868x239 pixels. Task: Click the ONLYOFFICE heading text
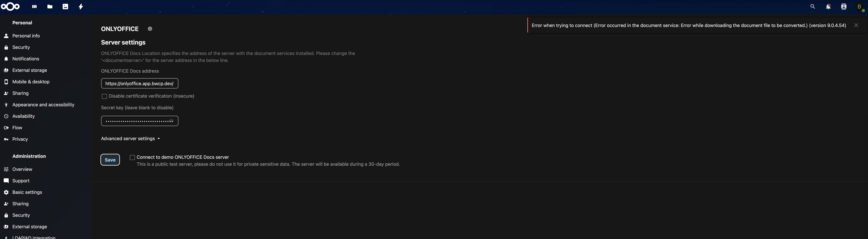tap(120, 29)
